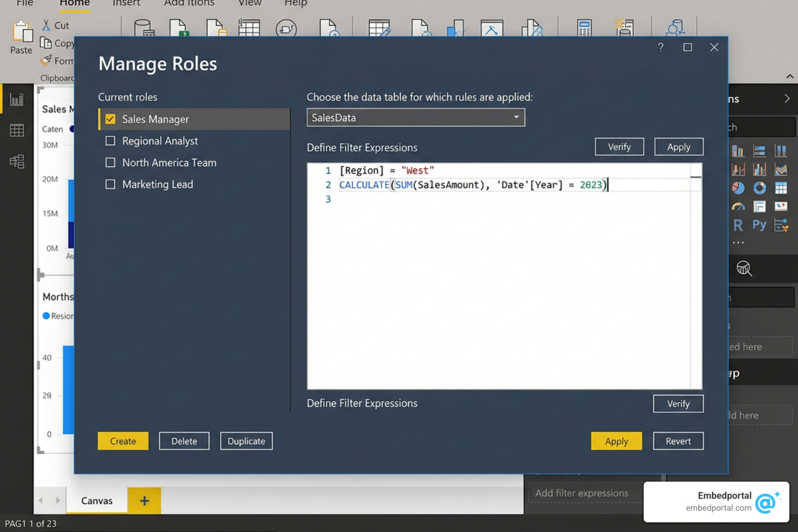Go to next page arrow

click(x=58, y=500)
